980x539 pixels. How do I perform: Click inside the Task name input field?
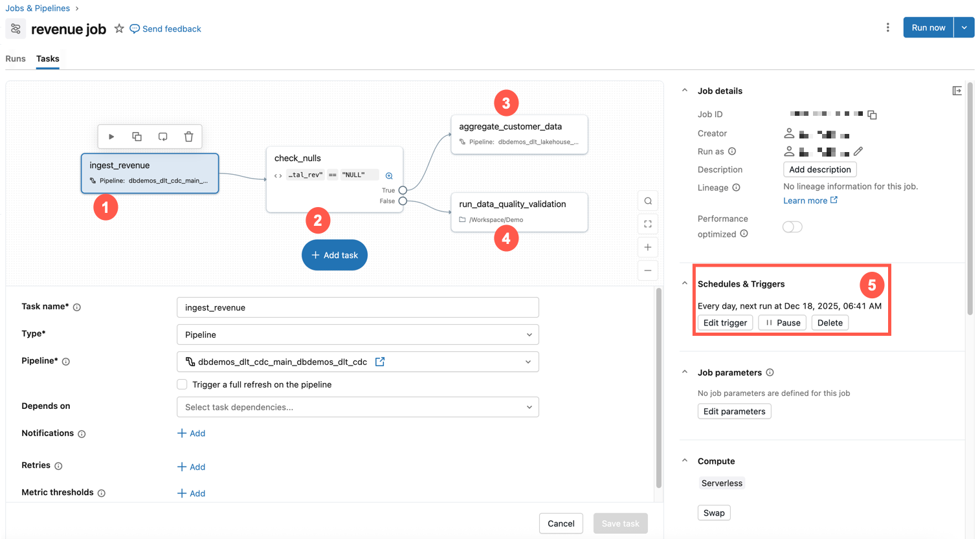tap(358, 307)
